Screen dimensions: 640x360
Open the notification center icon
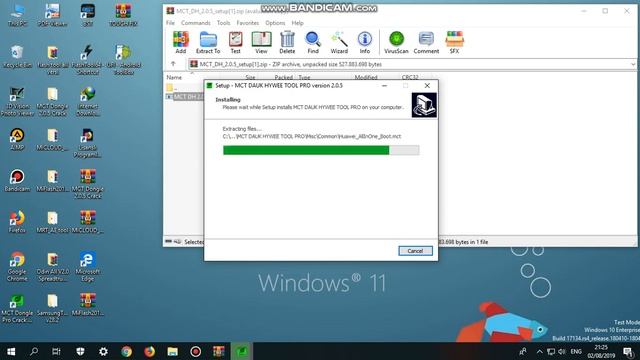point(629,351)
